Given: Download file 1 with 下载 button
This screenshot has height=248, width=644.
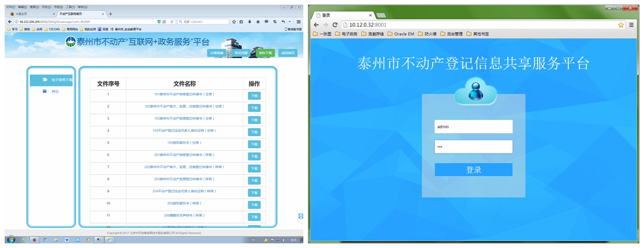Looking at the screenshot, I should point(254,96).
